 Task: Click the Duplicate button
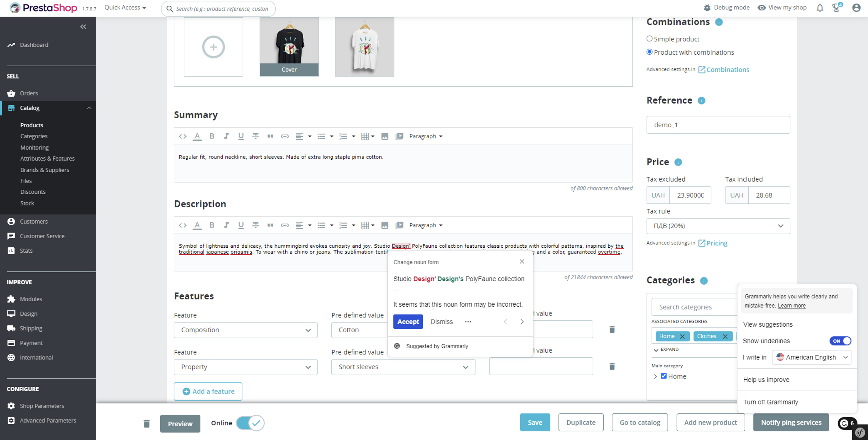pos(581,422)
